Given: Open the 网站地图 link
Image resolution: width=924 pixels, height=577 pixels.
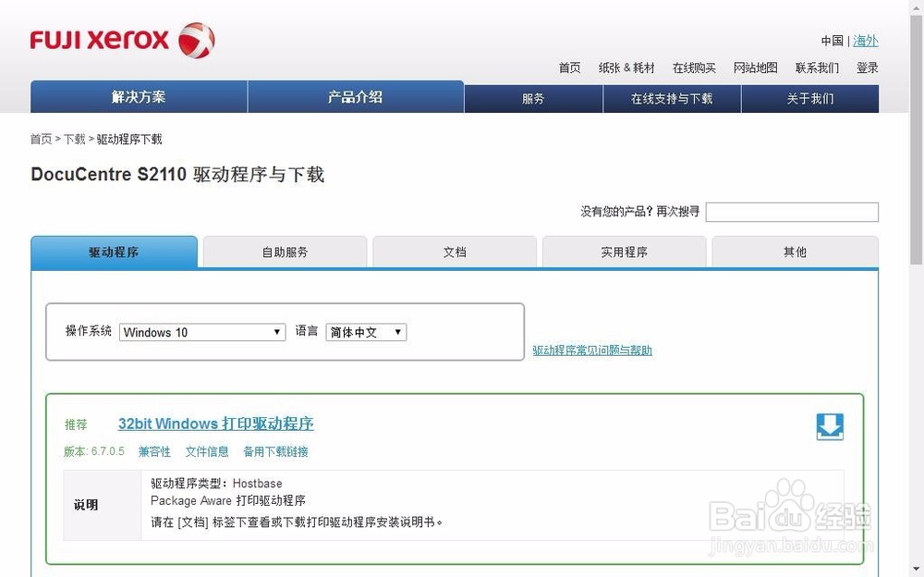Looking at the screenshot, I should click(x=756, y=68).
